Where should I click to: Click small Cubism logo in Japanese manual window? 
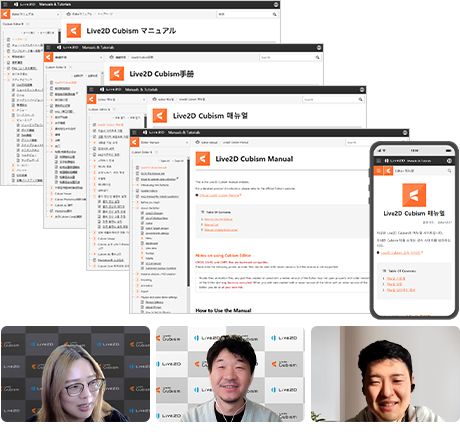click(5, 14)
